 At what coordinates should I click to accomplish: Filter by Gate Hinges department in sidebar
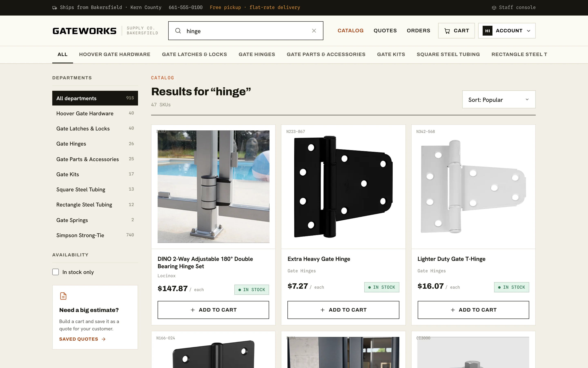point(95,144)
